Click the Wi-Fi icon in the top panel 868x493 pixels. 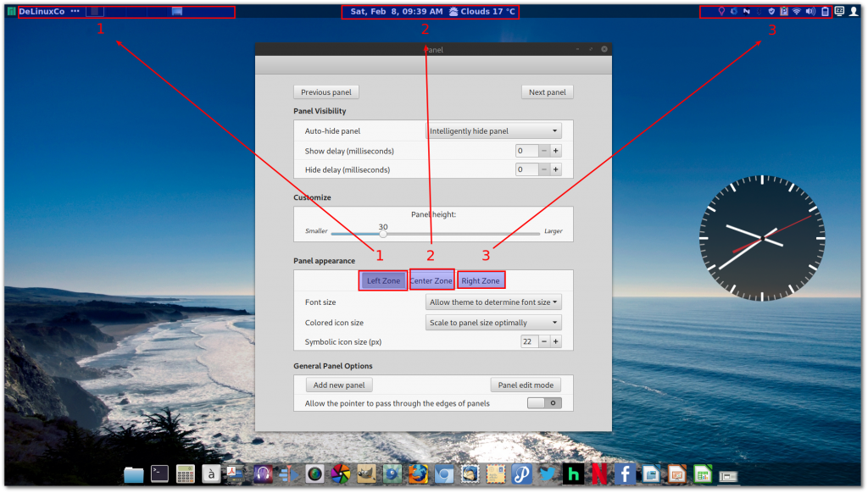[797, 12]
